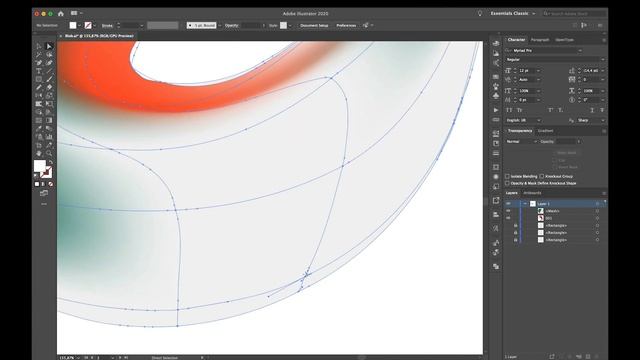Select the Scale tool
This screenshot has width=640, height=360.
pos(49,96)
